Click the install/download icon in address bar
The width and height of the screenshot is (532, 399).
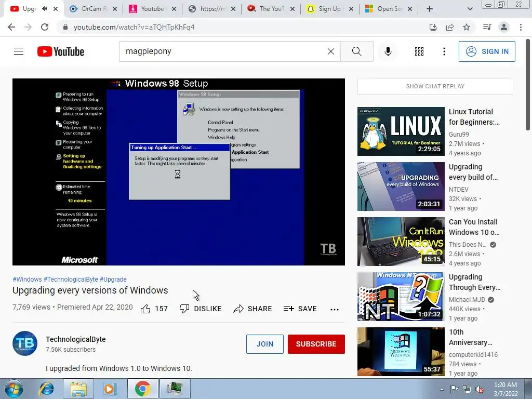coord(433,27)
